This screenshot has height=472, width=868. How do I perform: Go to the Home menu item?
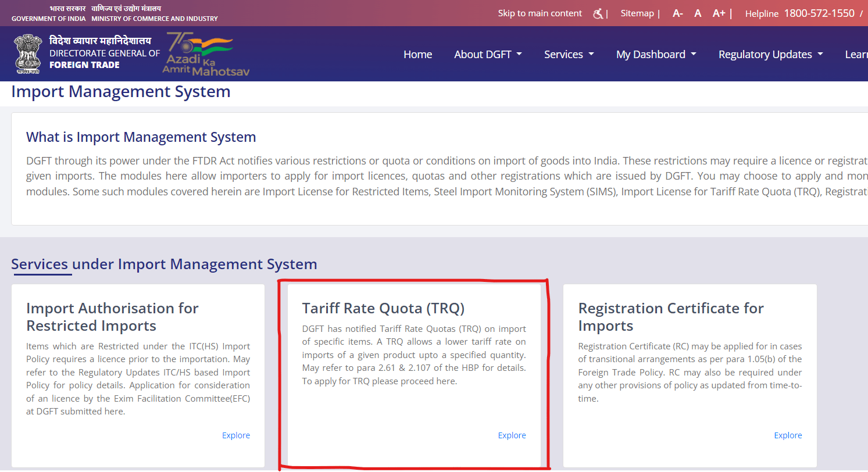[x=417, y=54]
